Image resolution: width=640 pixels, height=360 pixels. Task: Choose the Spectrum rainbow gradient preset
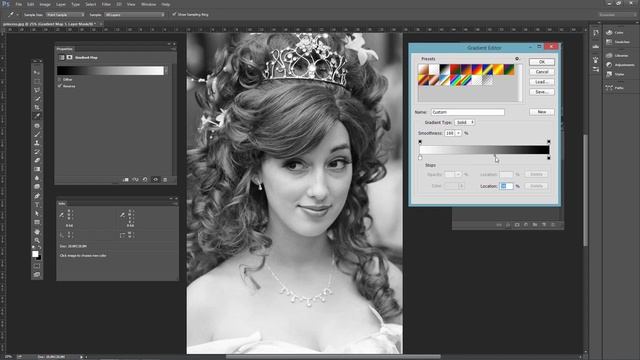[455, 80]
